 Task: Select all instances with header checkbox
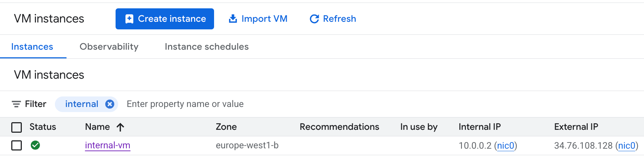(x=17, y=127)
